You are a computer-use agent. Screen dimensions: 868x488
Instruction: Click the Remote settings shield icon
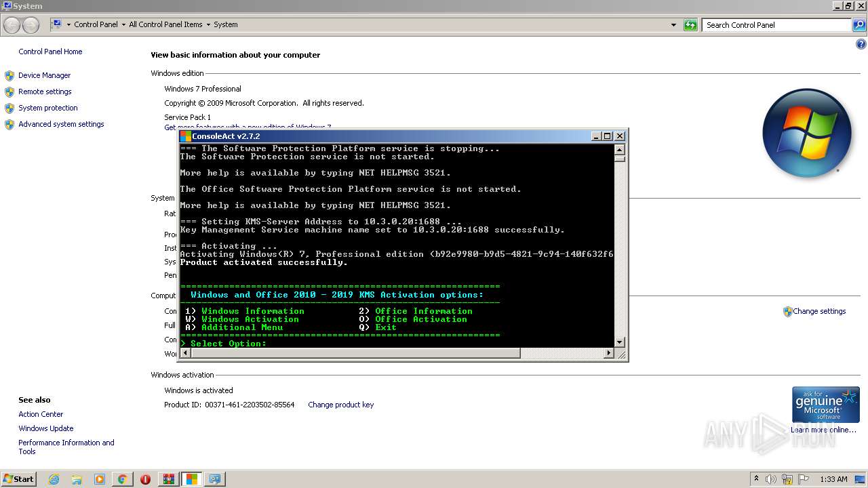[x=9, y=91]
